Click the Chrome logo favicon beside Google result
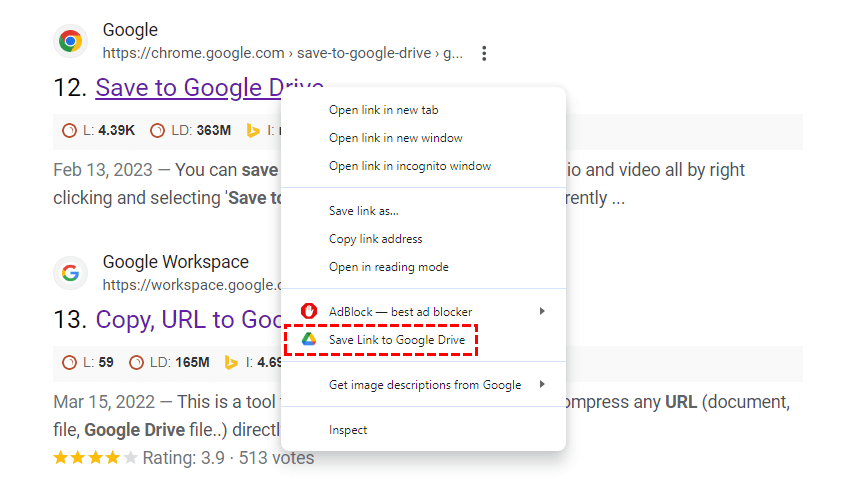856x479 pixels. click(x=70, y=41)
